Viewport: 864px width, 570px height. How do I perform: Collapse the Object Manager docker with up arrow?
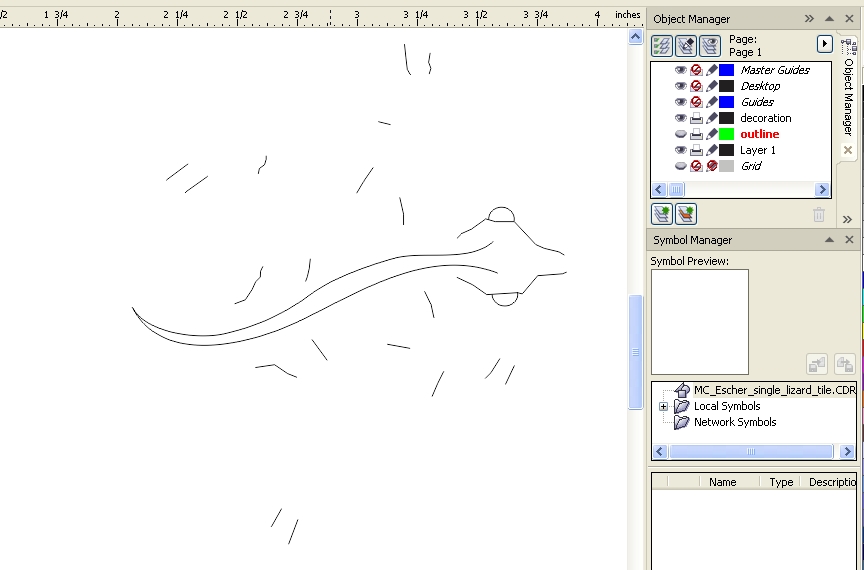pyautogui.click(x=829, y=19)
